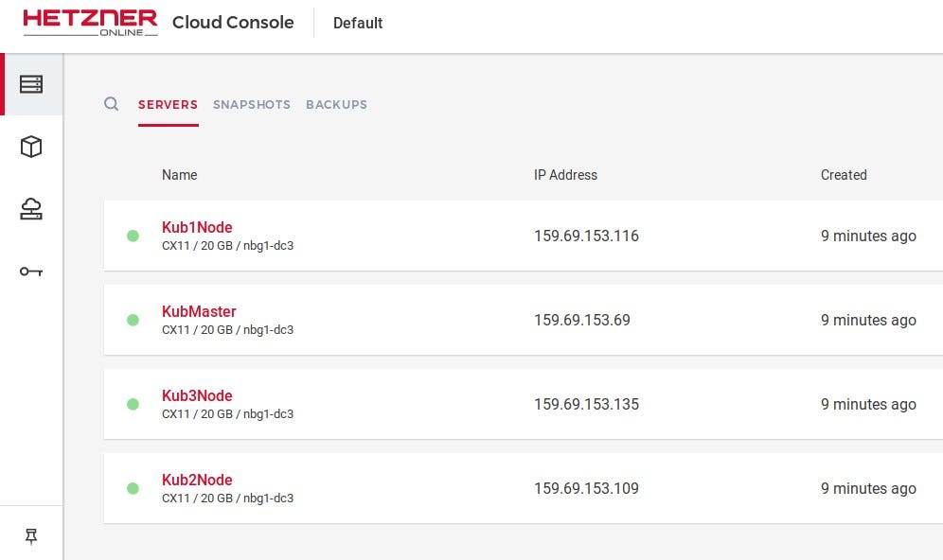This screenshot has width=943, height=560.
Task: Open the SSH keys icon in sidebar
Action: 31,271
